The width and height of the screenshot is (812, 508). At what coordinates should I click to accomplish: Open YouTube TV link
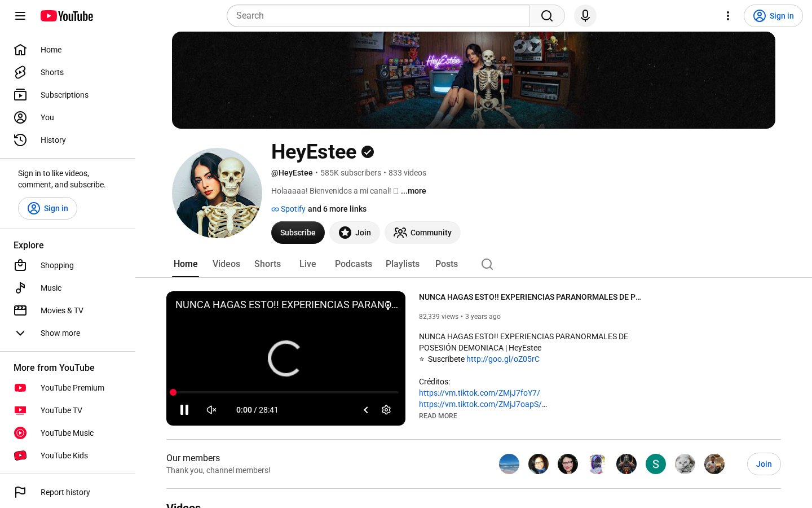pyautogui.click(x=68, y=410)
